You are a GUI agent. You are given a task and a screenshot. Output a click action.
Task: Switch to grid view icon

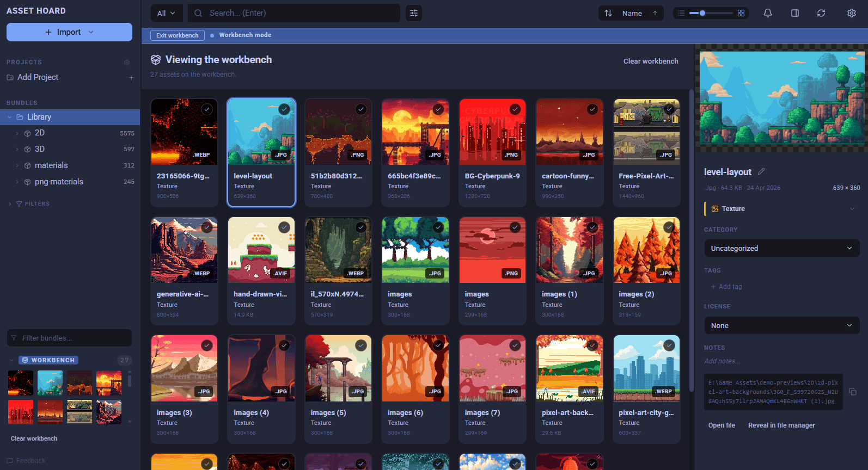[741, 13]
